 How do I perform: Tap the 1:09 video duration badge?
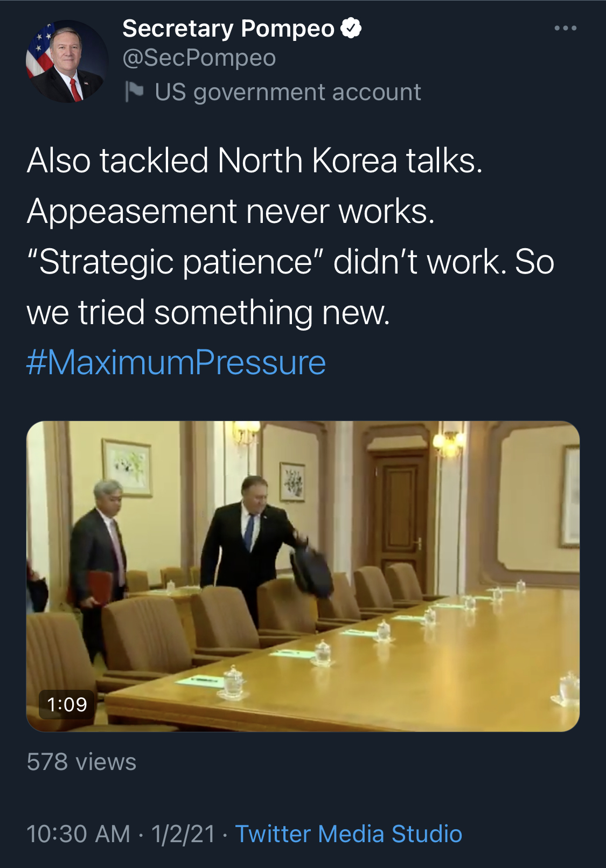pos(67,704)
